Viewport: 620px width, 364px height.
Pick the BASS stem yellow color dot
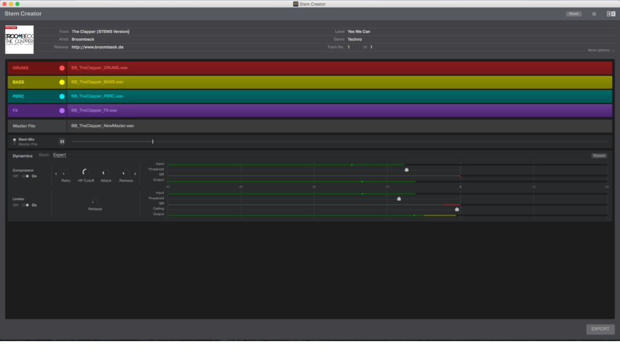[62, 82]
